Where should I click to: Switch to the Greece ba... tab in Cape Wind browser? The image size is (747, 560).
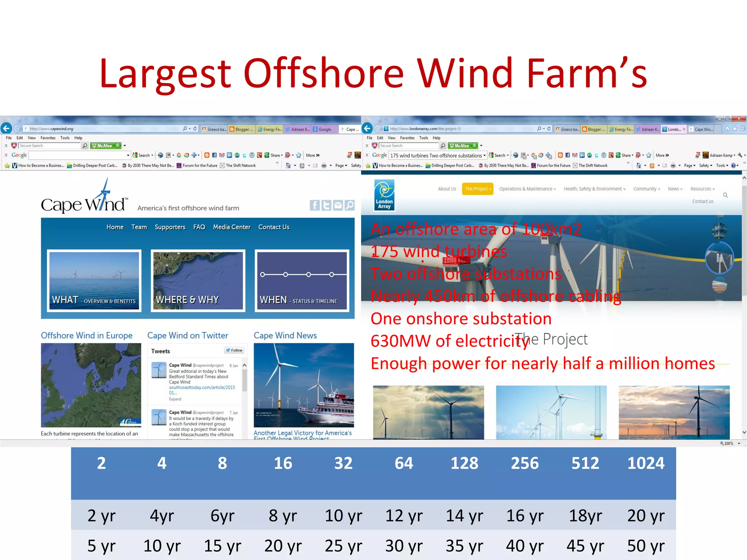pyautogui.click(x=214, y=129)
